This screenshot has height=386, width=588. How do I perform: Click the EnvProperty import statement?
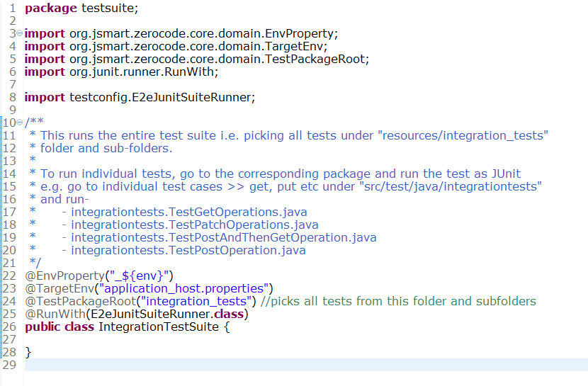pyautogui.click(x=181, y=34)
